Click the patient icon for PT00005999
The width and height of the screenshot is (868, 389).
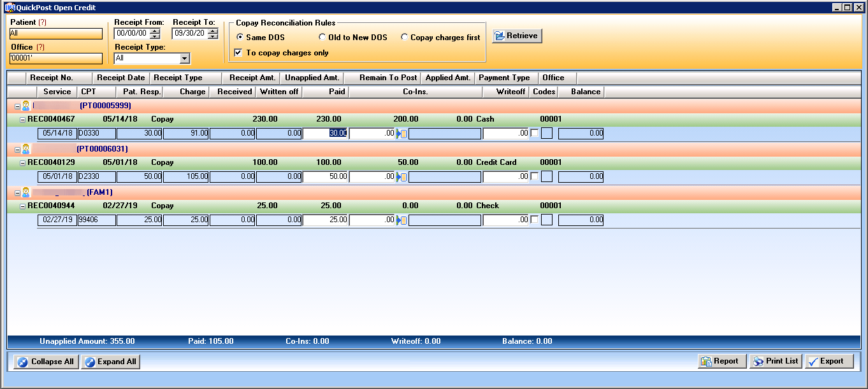pos(26,106)
